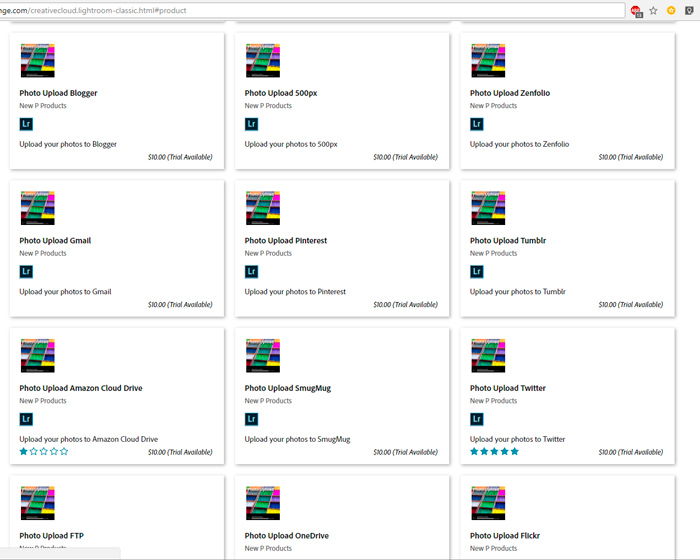Click New P Products under Flickr
This screenshot has height=560, width=700.
click(x=493, y=548)
